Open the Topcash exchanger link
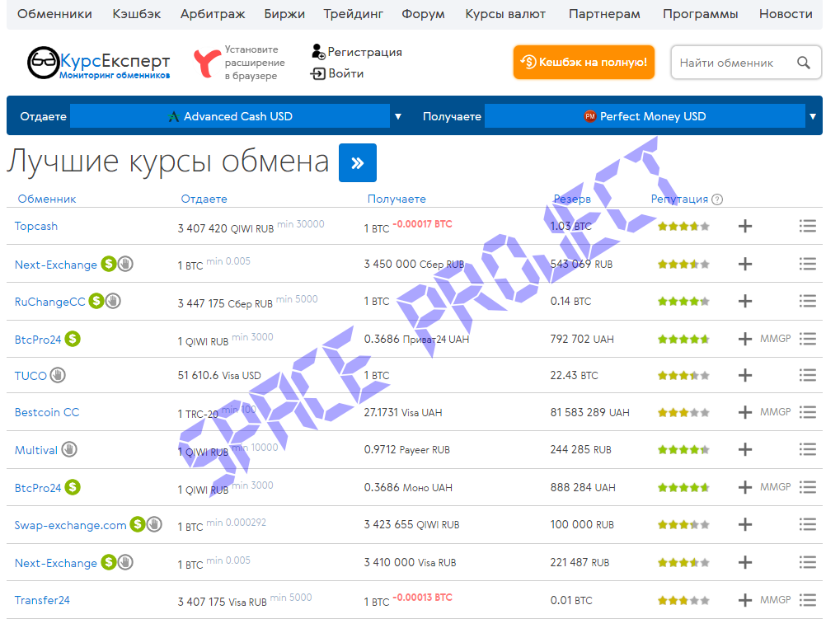 (36, 226)
